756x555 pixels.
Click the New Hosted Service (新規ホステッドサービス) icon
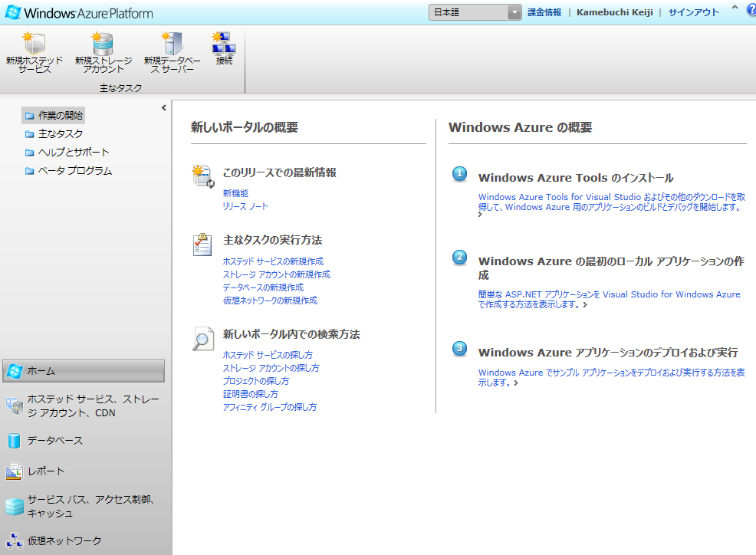coord(35,44)
